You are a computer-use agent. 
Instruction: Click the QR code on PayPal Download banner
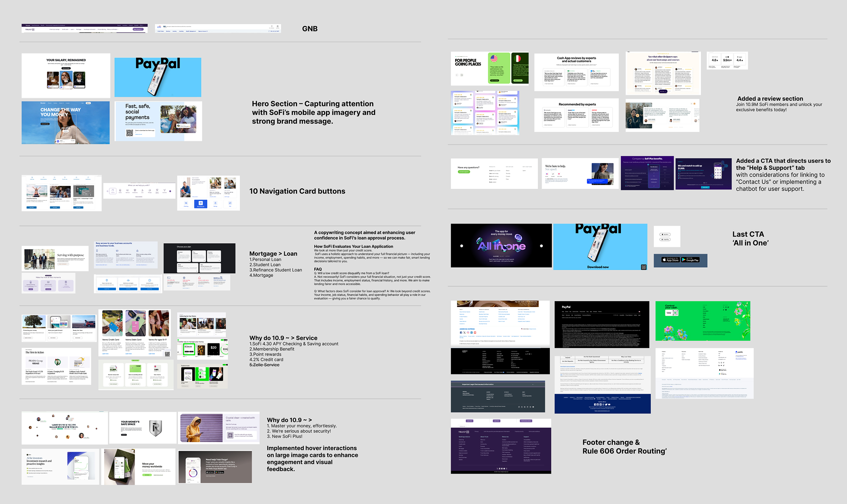pos(644,267)
